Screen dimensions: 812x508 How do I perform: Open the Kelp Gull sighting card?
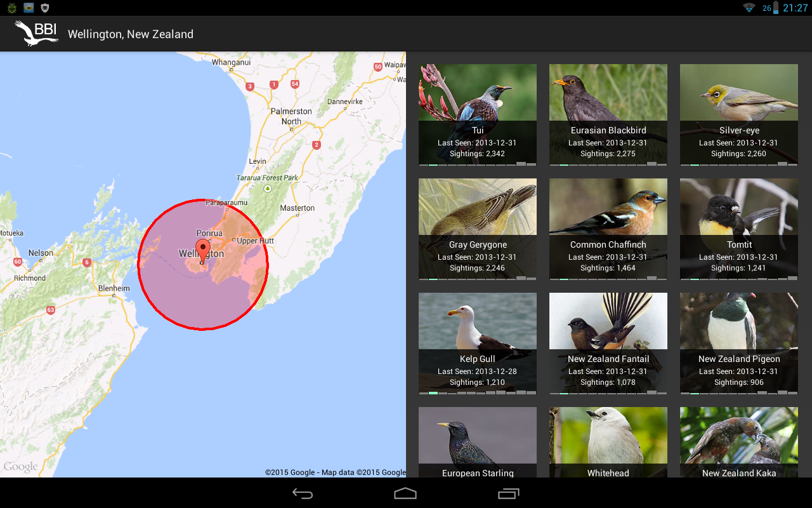(477, 343)
